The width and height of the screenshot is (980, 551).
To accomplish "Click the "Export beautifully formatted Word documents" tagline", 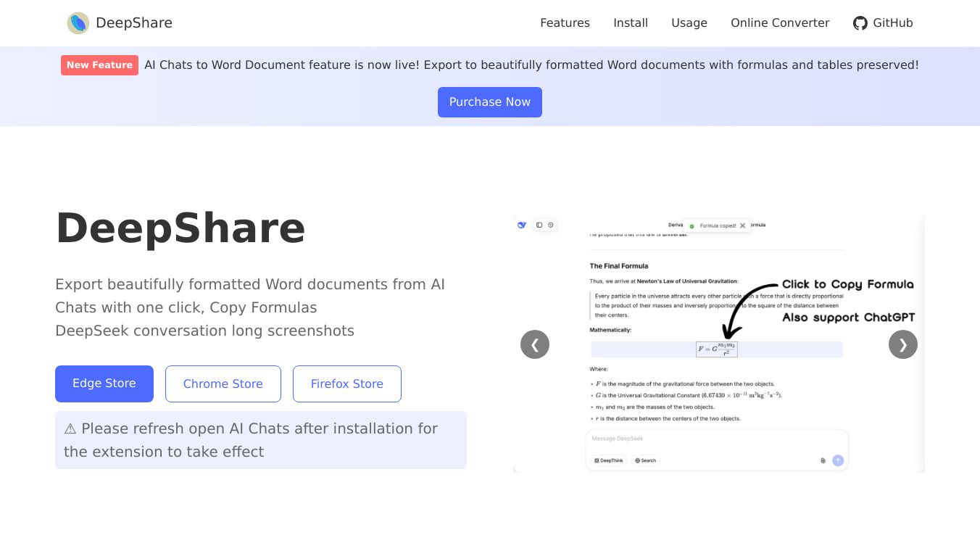I will click(250, 296).
